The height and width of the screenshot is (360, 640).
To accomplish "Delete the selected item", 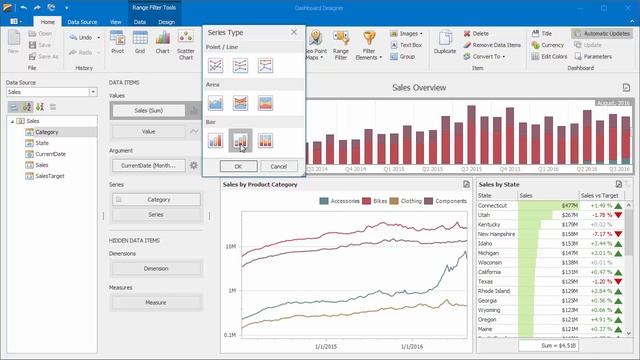I will pyautogui.click(x=476, y=33).
